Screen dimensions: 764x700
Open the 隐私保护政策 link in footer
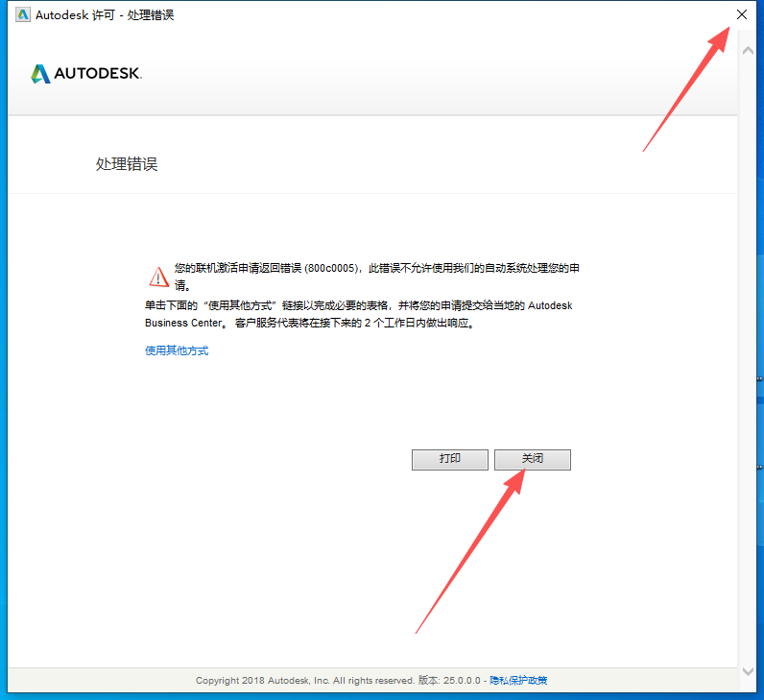click(x=518, y=680)
